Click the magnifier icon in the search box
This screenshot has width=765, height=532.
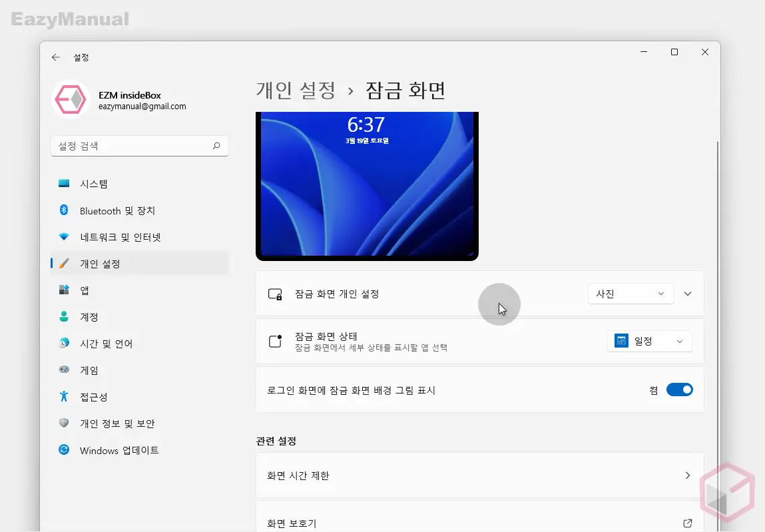point(216,146)
